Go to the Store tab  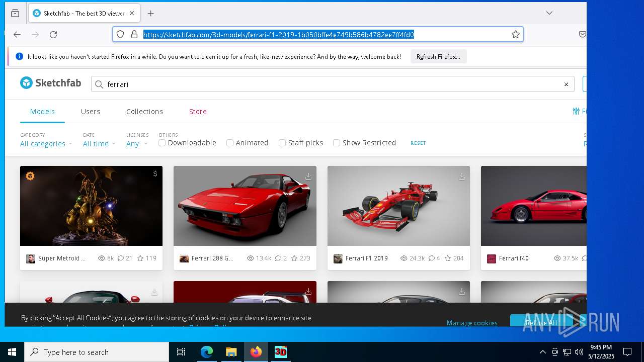coord(198,112)
